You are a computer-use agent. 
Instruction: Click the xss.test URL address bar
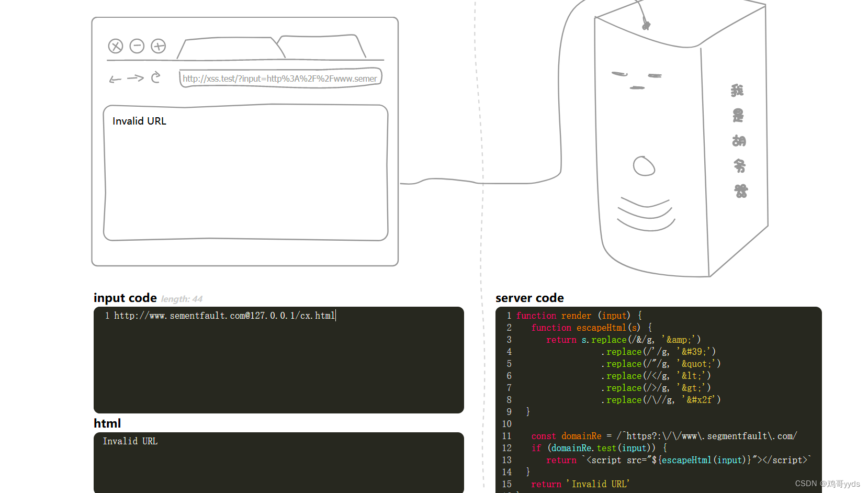(280, 79)
